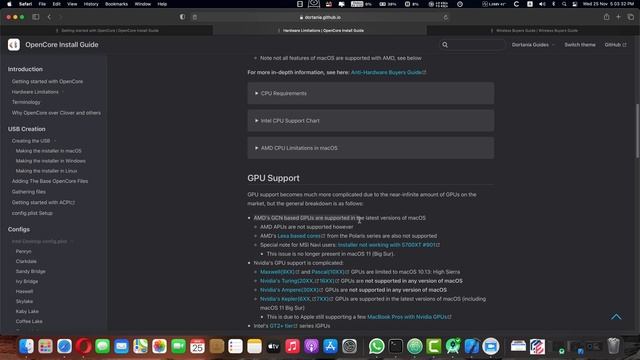Open Installer not working with 5700XT link

pyautogui.click(x=389, y=245)
